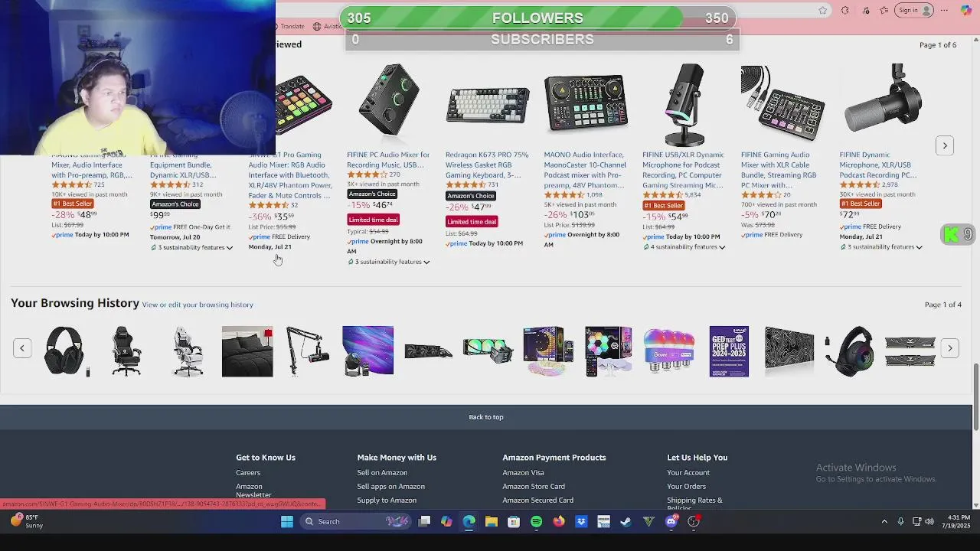This screenshot has height=551, width=980.
Task: Open black headset in browsing history
Action: pos(65,351)
